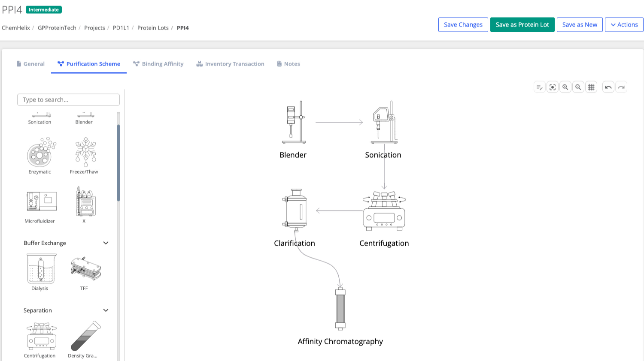Screen dimensions: 644x361
Task: Open the annotation edit icon on the toolbar
Action: pos(540,87)
